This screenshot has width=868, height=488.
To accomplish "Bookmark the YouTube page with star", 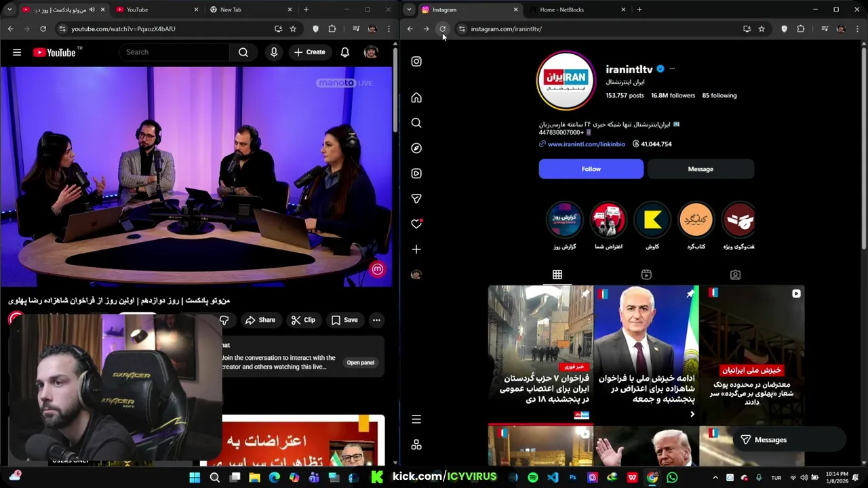I will (x=293, y=28).
